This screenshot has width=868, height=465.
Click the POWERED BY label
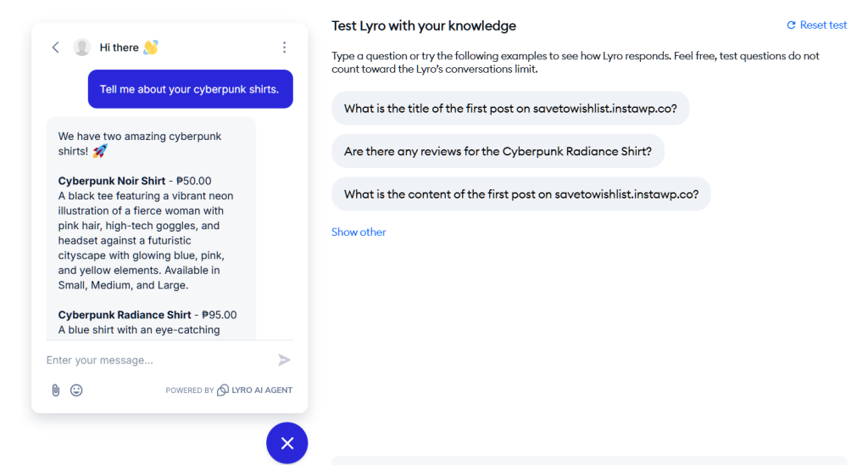point(189,390)
